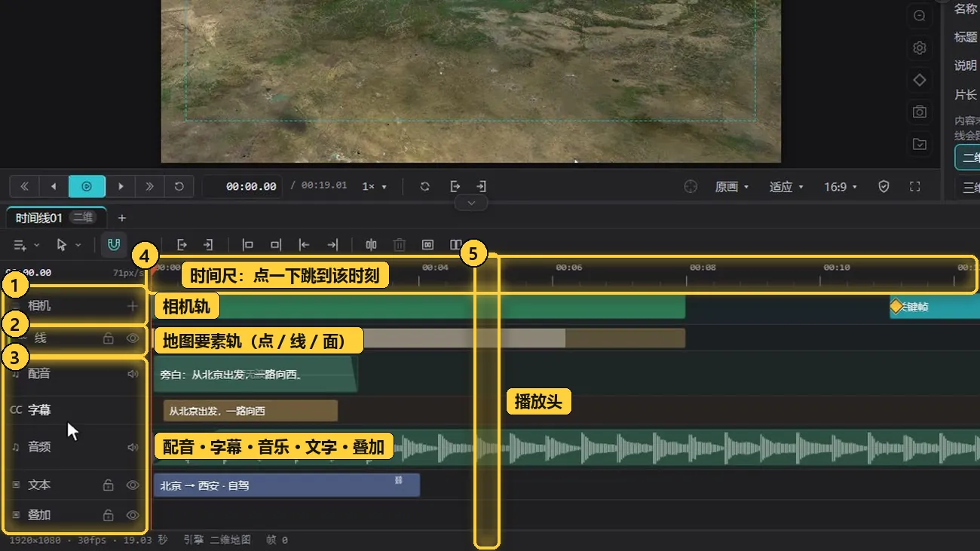Select the 时间线01 timeline tab
Viewport: 980px width, 551px height.
click(x=55, y=218)
